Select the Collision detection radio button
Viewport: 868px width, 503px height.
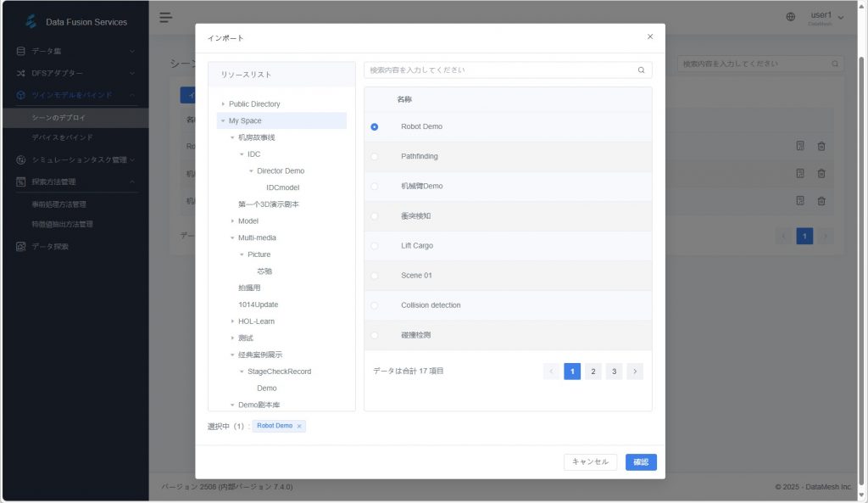tap(374, 305)
